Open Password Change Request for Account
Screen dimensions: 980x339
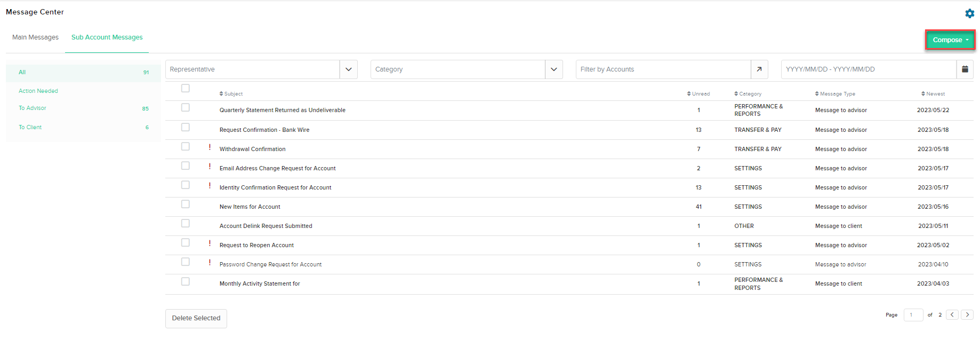(x=270, y=265)
